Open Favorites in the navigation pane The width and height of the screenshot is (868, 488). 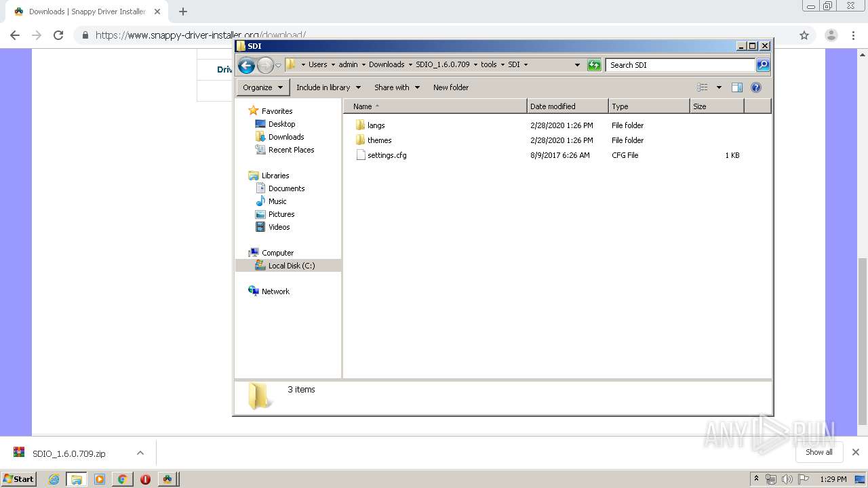(x=277, y=111)
